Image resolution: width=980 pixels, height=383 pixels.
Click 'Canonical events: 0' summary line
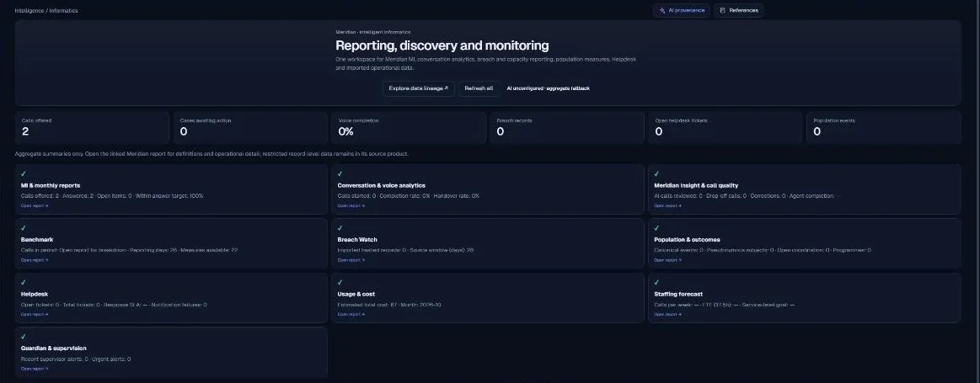coord(763,250)
